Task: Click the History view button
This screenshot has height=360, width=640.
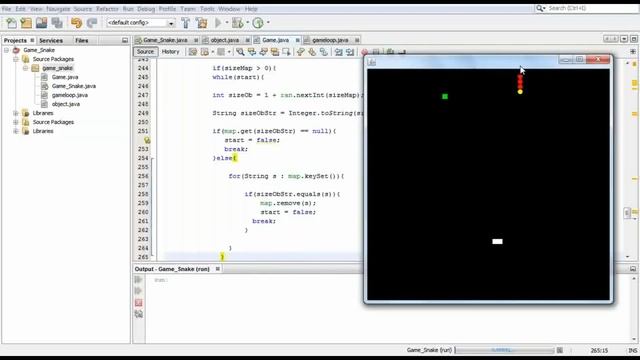Action: 171,52
